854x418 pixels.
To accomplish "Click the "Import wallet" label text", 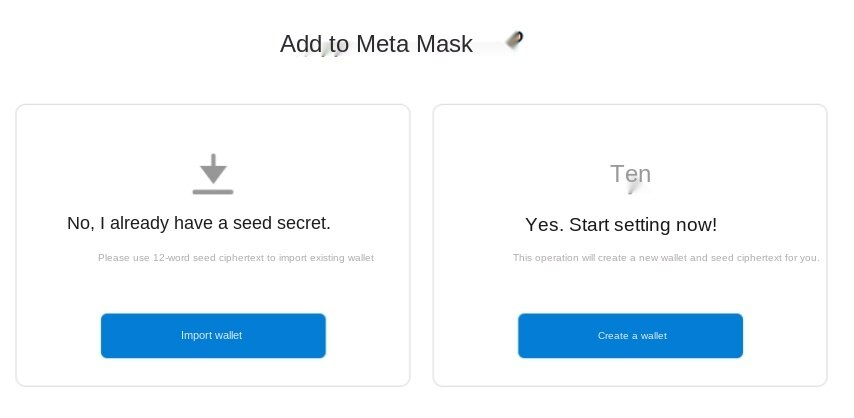I will 211,335.
